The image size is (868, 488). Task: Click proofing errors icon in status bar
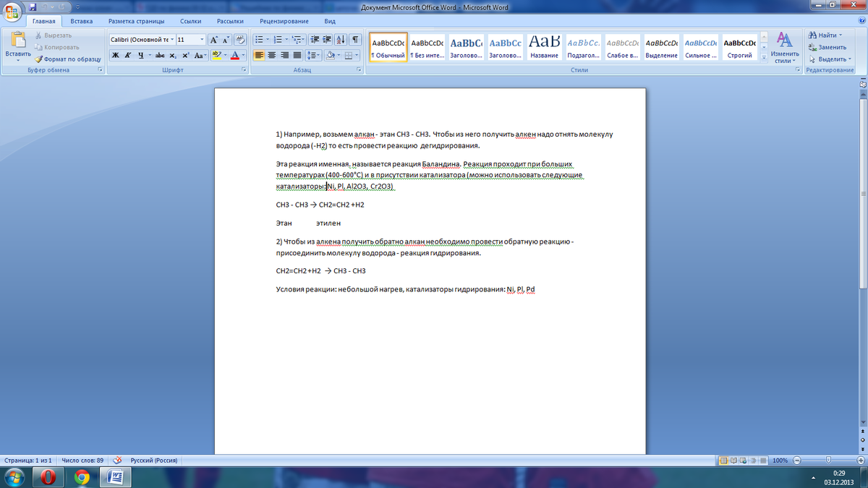tap(118, 460)
